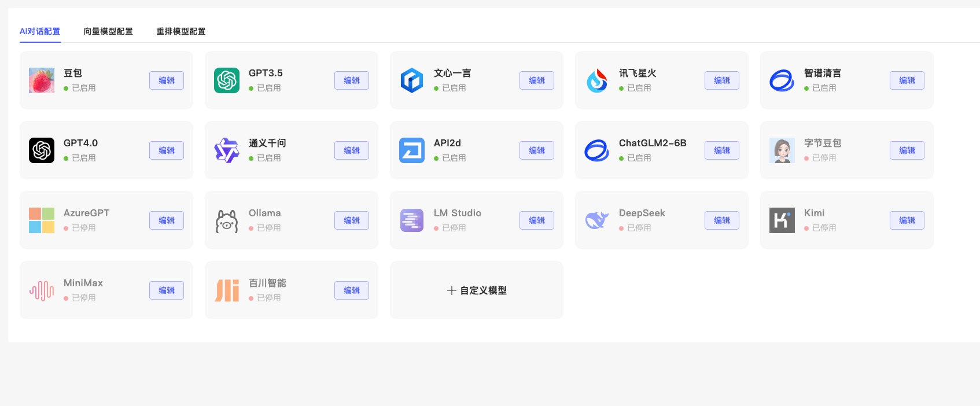This screenshot has height=406, width=980.
Task: Click the AzureGPT Microsoft logo
Action: point(42,220)
